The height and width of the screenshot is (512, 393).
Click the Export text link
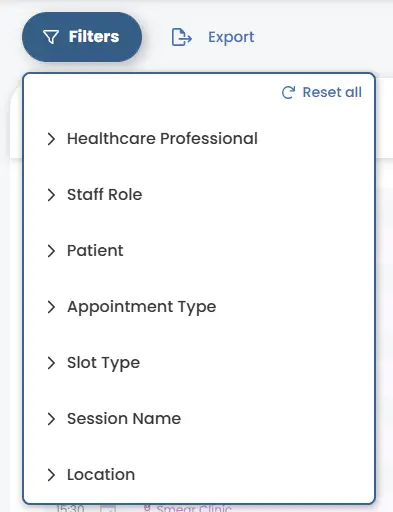[x=231, y=37]
